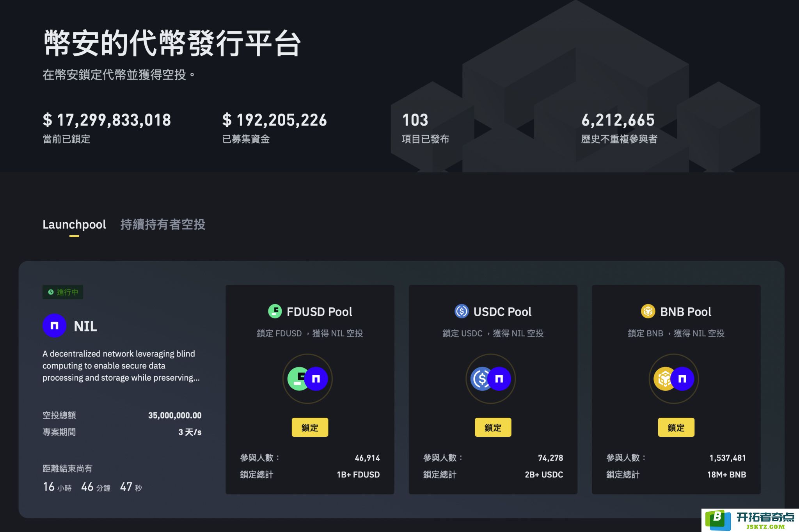Image resolution: width=799 pixels, height=532 pixels.
Task: Click the 46 分鐘 countdown minutes
Action: click(96, 487)
